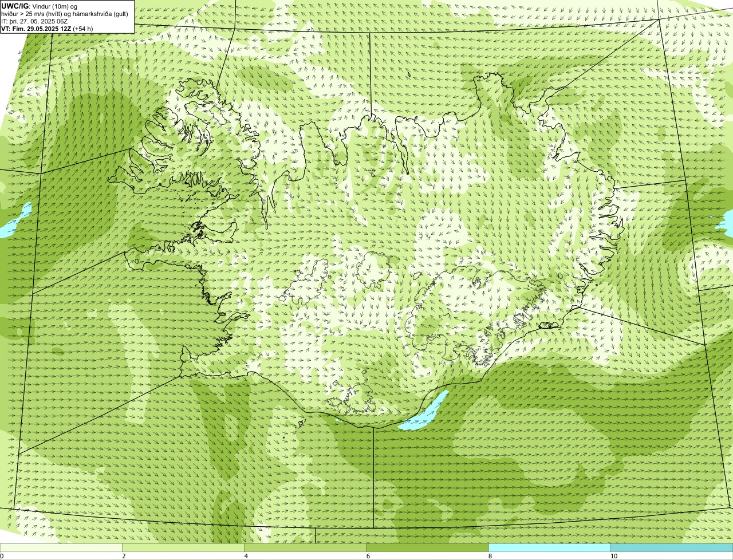This screenshot has width=733, height=560.
Task: Click the legend label '6'
Action: pos(368,556)
